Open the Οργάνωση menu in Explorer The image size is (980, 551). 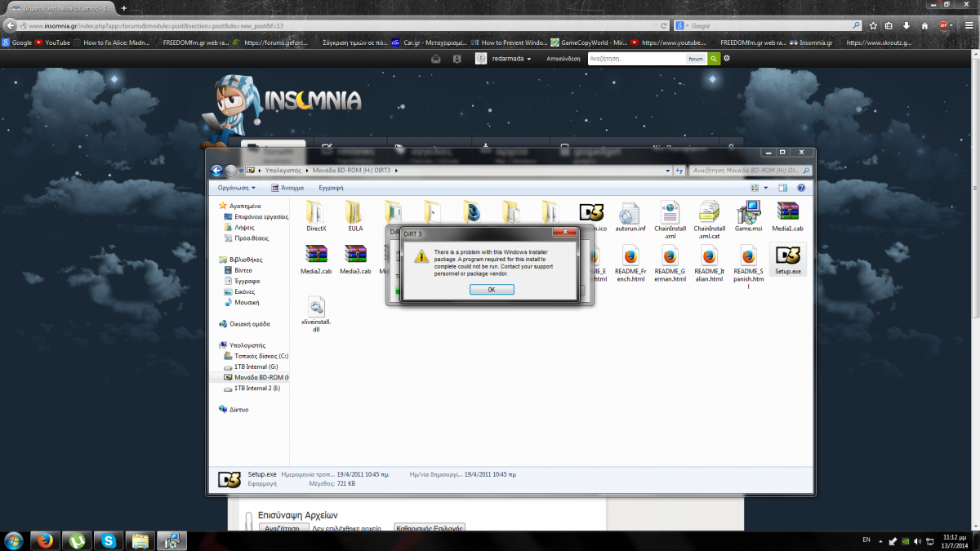[x=235, y=188]
